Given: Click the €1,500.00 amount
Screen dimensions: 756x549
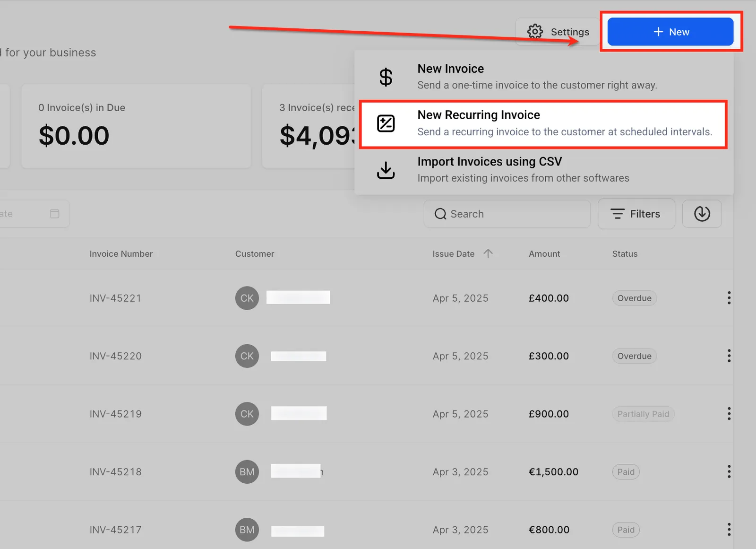Looking at the screenshot, I should [x=554, y=472].
